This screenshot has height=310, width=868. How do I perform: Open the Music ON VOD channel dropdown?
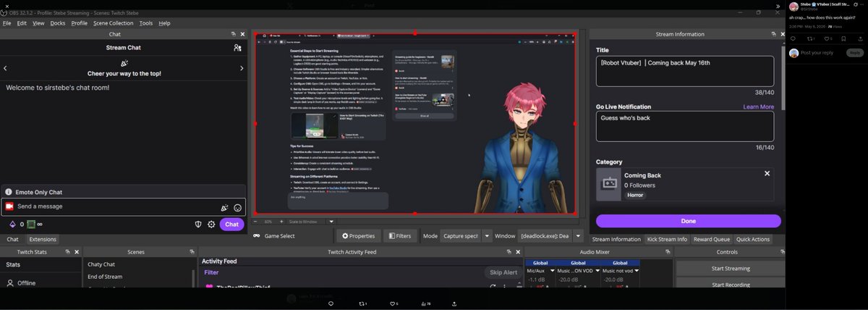pos(597,270)
